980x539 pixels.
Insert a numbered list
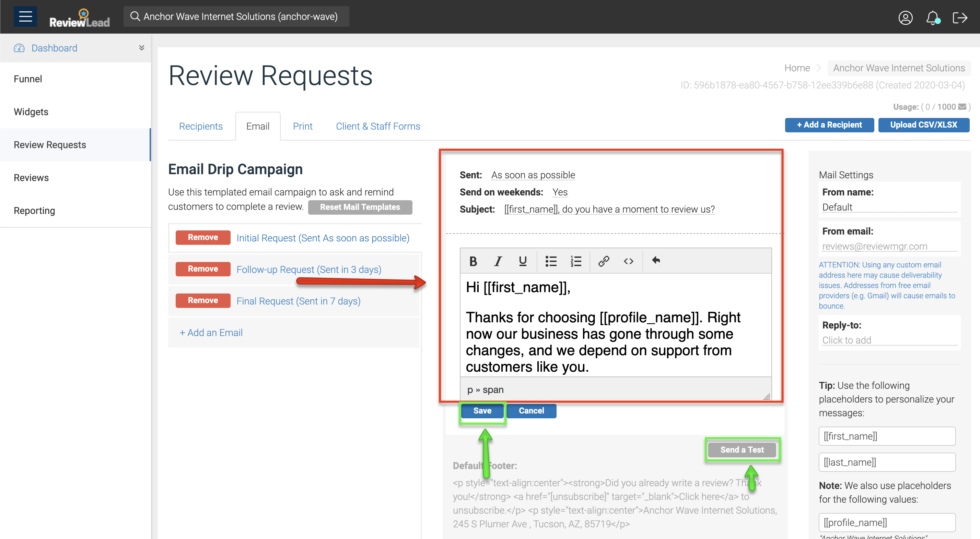click(575, 261)
